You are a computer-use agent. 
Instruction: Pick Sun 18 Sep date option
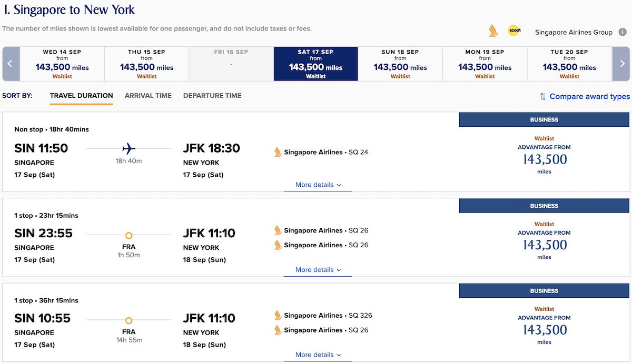(400, 64)
